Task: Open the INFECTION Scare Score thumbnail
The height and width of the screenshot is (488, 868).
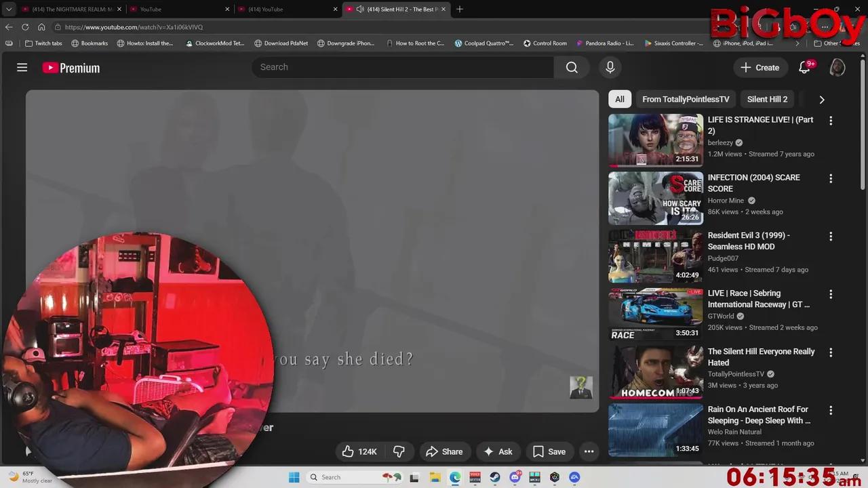Action: pyautogui.click(x=656, y=198)
